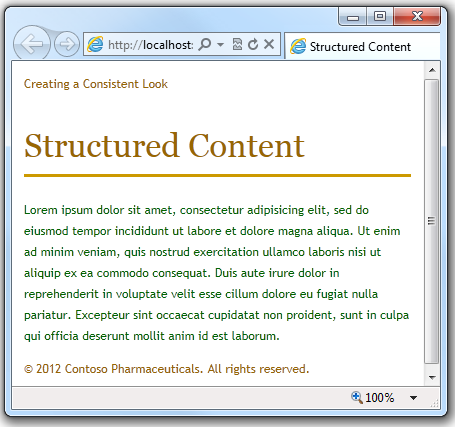455x427 pixels.
Task: Go forward with the Forward arrow button
Action: [x=67, y=44]
